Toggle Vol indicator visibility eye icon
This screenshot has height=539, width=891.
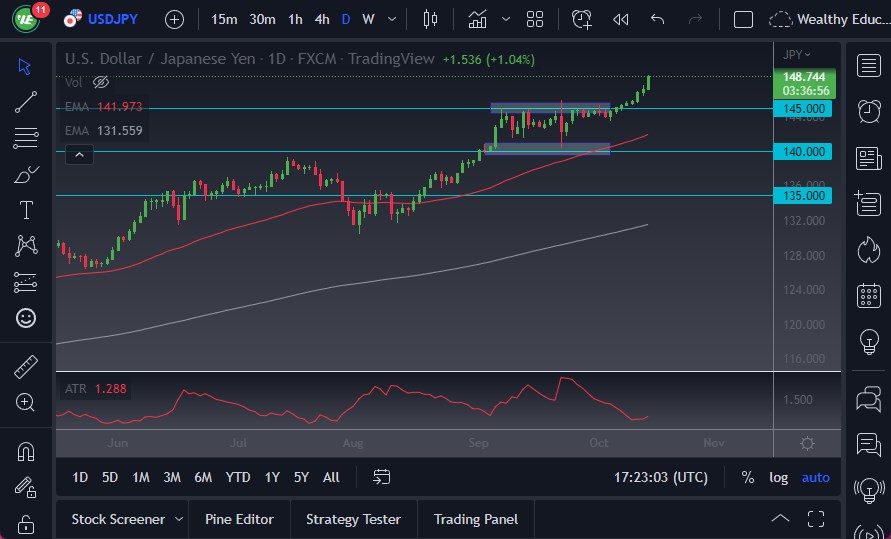coord(101,83)
